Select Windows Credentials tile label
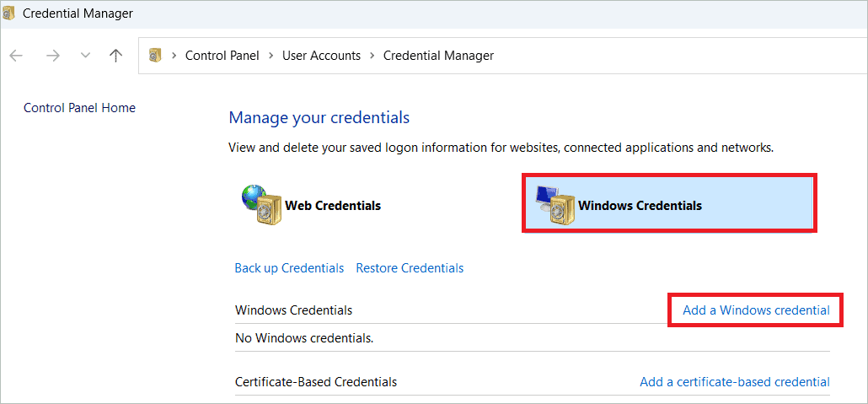868x404 pixels. [x=640, y=206]
